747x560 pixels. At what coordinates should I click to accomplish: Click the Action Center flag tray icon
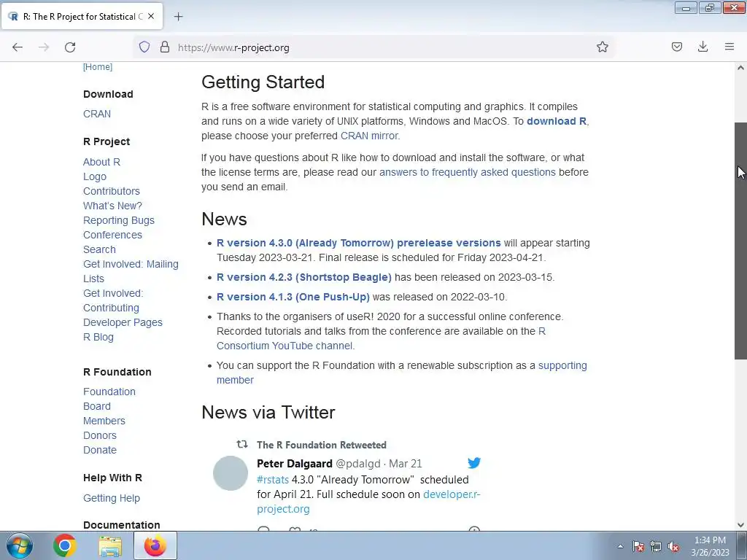pyautogui.click(x=638, y=546)
